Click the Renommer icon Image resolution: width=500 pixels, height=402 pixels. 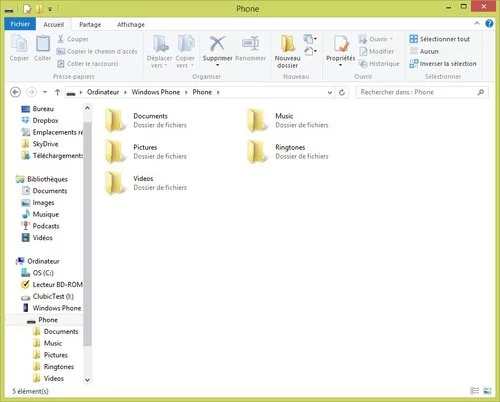251,43
